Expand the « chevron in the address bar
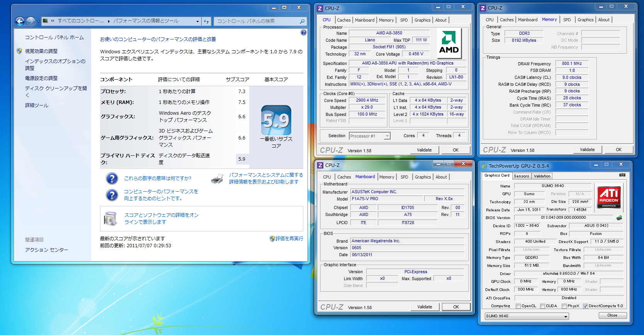 tap(53, 21)
